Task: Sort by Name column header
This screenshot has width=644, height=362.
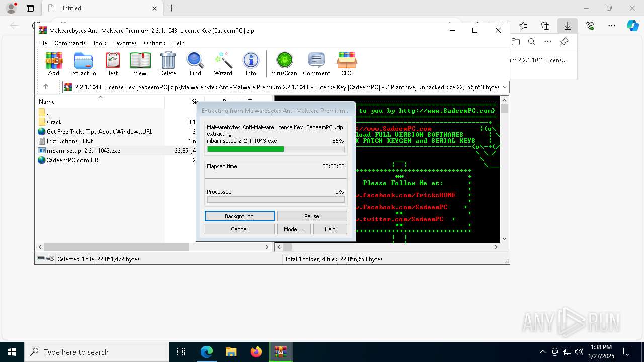Action: 100,102
